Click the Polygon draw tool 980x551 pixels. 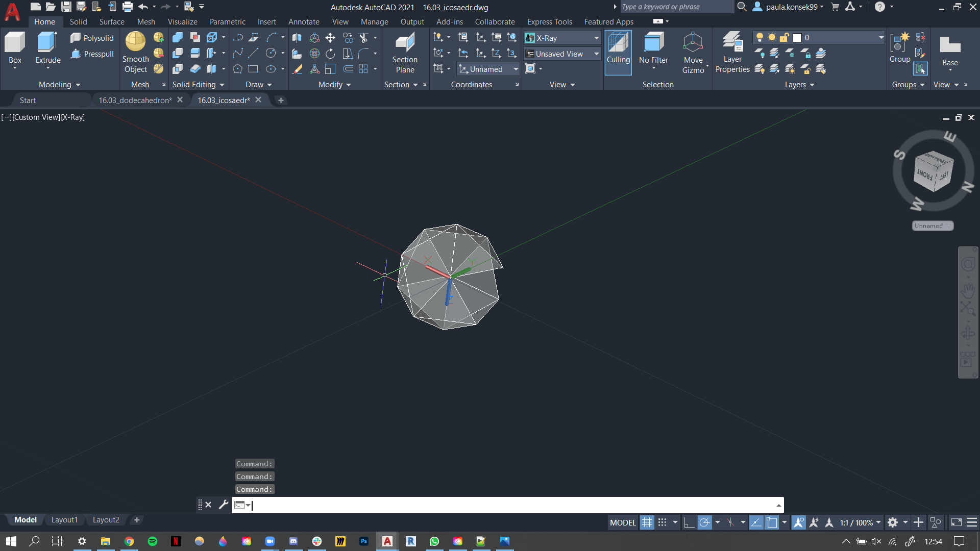237,69
